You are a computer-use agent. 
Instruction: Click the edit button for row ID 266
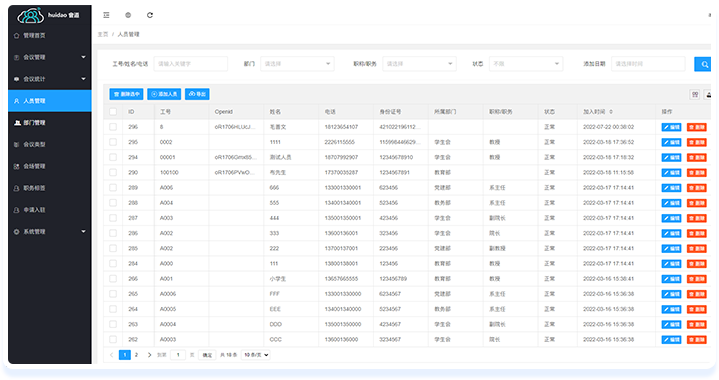click(x=671, y=279)
